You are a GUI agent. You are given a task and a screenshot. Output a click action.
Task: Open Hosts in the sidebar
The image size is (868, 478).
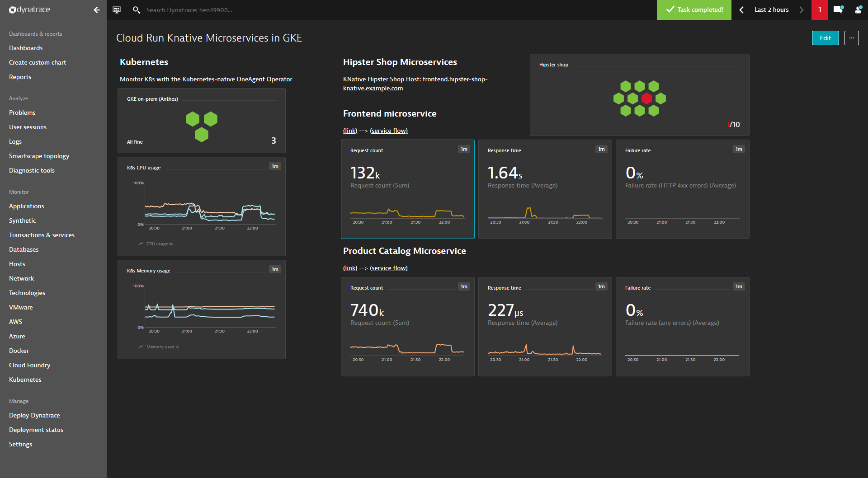tap(17, 264)
